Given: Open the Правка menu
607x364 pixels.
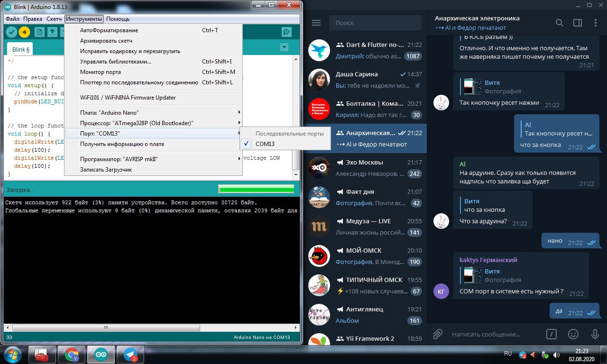Looking at the screenshot, I should pos(33,19).
